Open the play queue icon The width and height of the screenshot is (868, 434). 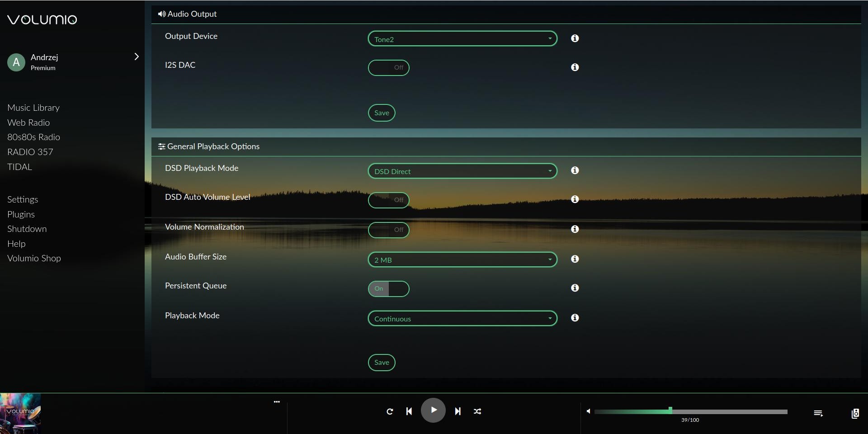point(818,413)
